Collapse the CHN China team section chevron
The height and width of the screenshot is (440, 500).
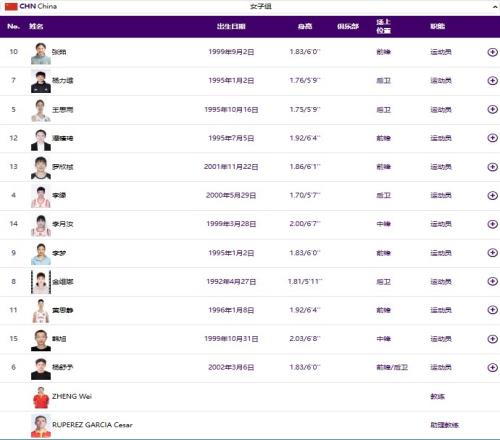(495, 7)
